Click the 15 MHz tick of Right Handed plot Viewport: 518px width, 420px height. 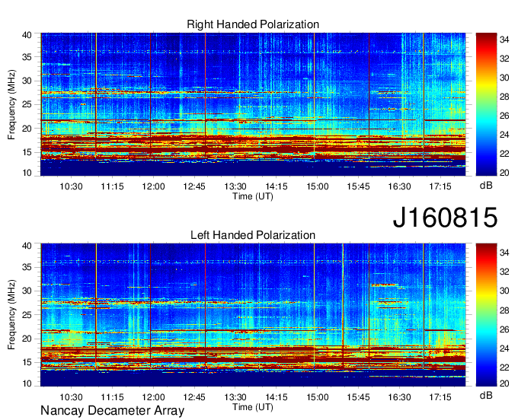click(27, 152)
